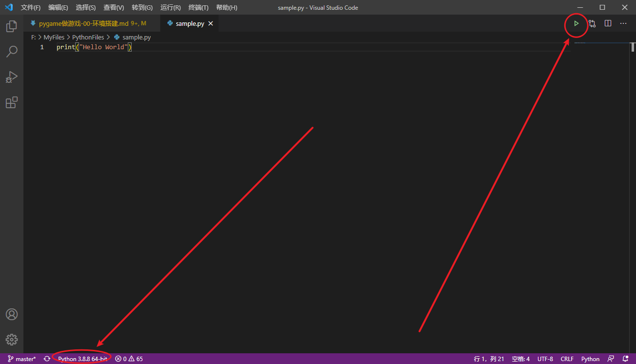Open the Search view in activity bar

click(x=12, y=52)
